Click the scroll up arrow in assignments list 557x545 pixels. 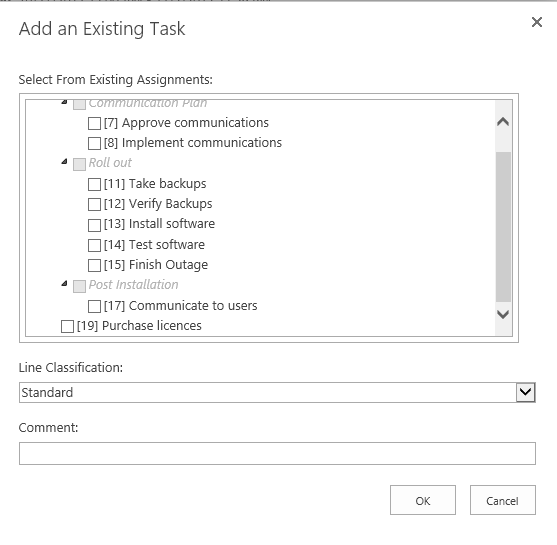pos(503,122)
